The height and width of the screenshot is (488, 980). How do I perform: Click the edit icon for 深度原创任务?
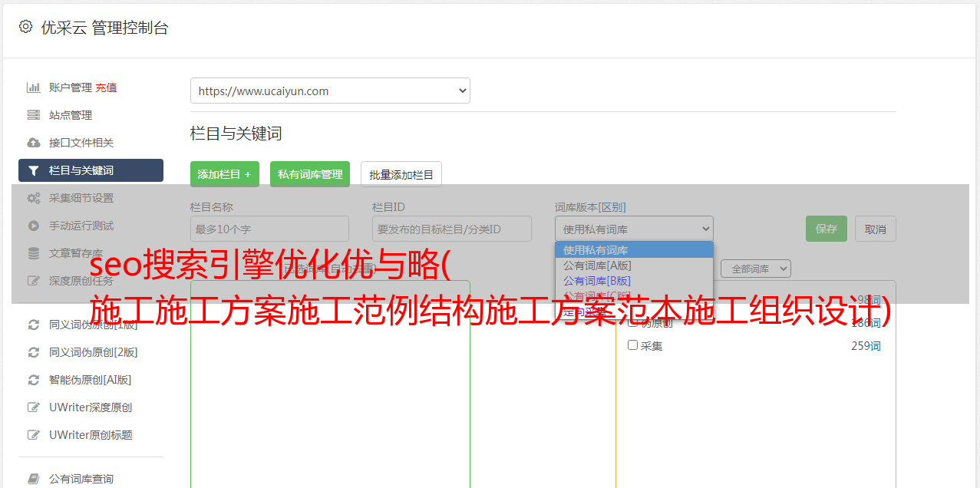click(34, 281)
